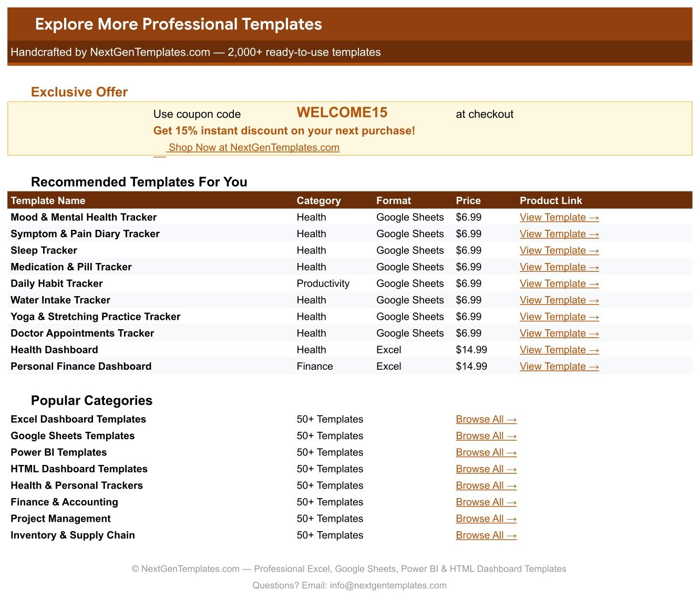Browse All Finance & Accounting templates
Screen dimensions: 700x598
pyautogui.click(x=486, y=502)
